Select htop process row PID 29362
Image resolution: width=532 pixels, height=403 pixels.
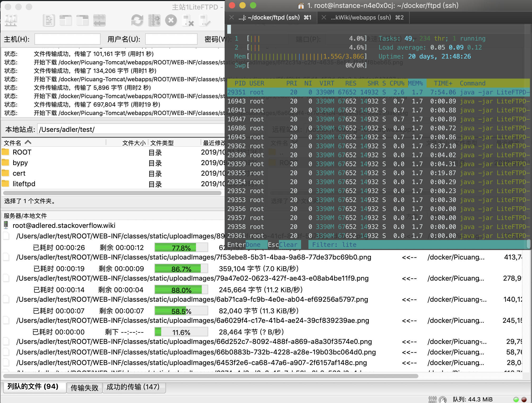[x=378, y=146]
